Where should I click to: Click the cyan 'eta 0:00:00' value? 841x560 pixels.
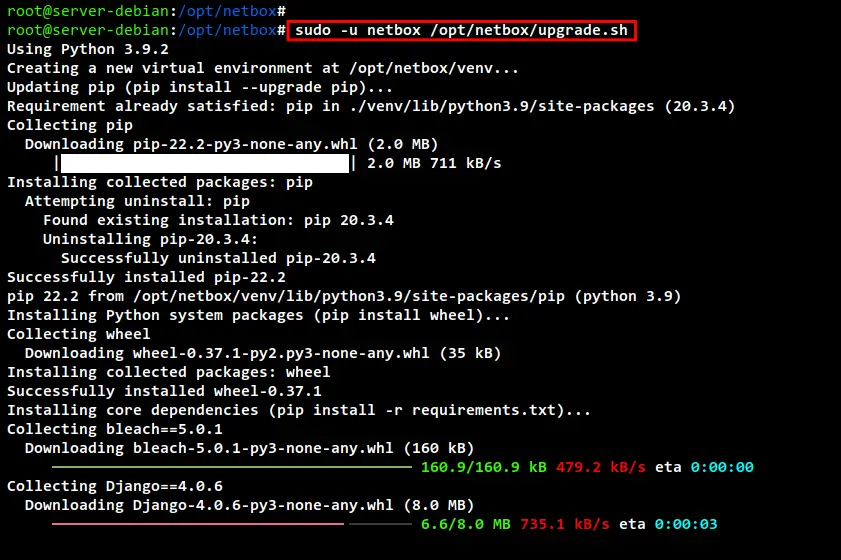point(722,467)
